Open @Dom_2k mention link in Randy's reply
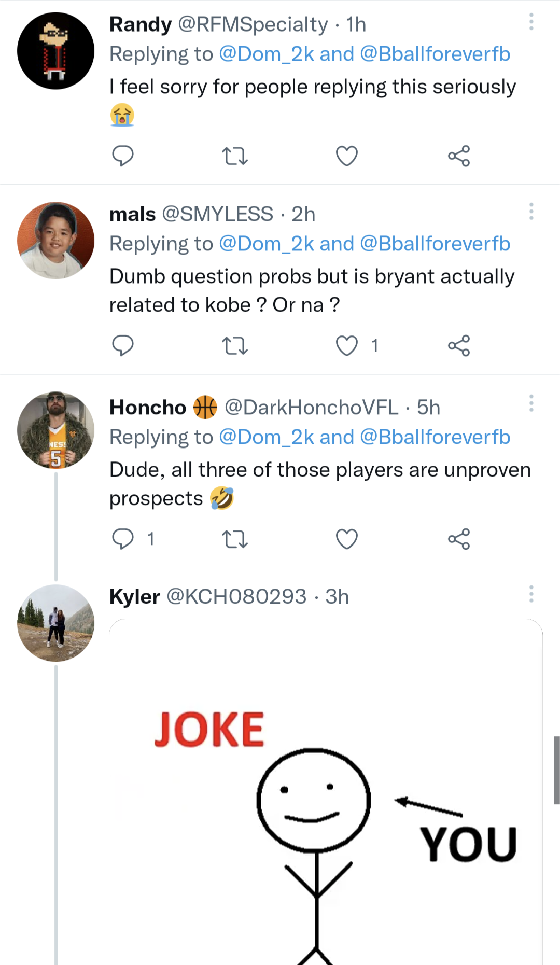Image resolution: width=560 pixels, height=965 pixels. click(x=267, y=54)
